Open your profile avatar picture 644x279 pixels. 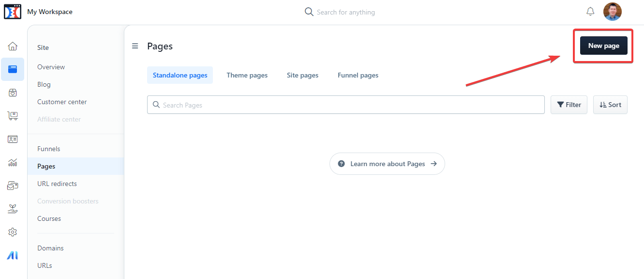pos(613,11)
